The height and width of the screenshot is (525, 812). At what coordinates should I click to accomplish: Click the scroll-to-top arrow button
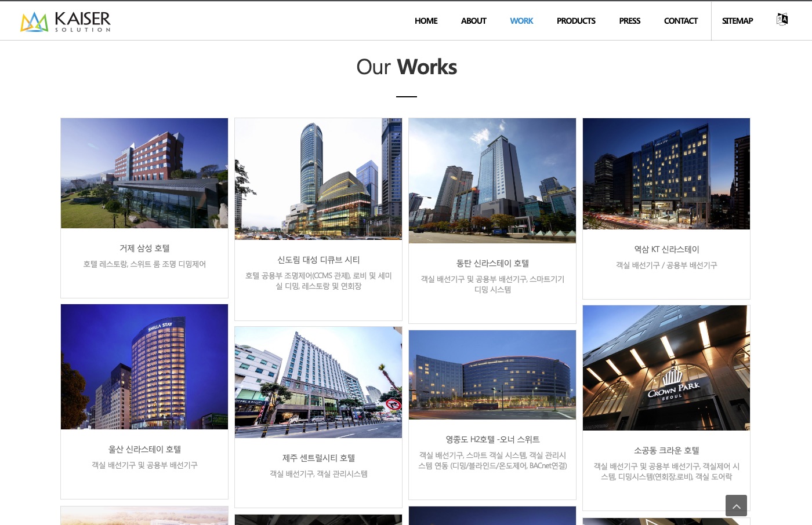click(x=736, y=506)
